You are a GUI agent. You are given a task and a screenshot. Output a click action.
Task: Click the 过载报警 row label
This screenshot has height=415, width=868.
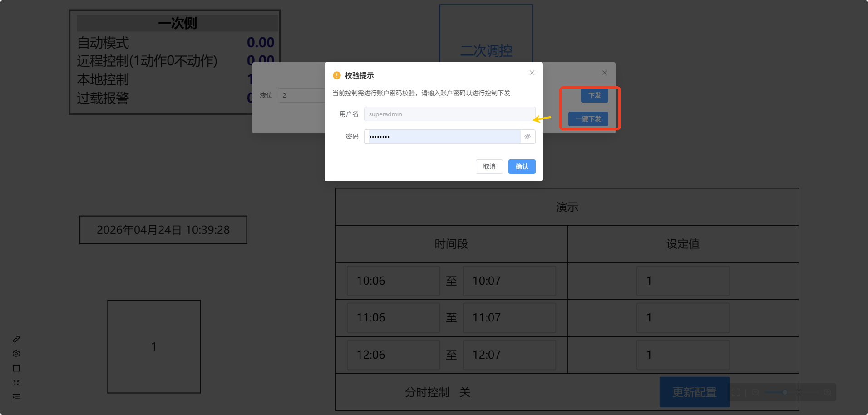pos(103,98)
